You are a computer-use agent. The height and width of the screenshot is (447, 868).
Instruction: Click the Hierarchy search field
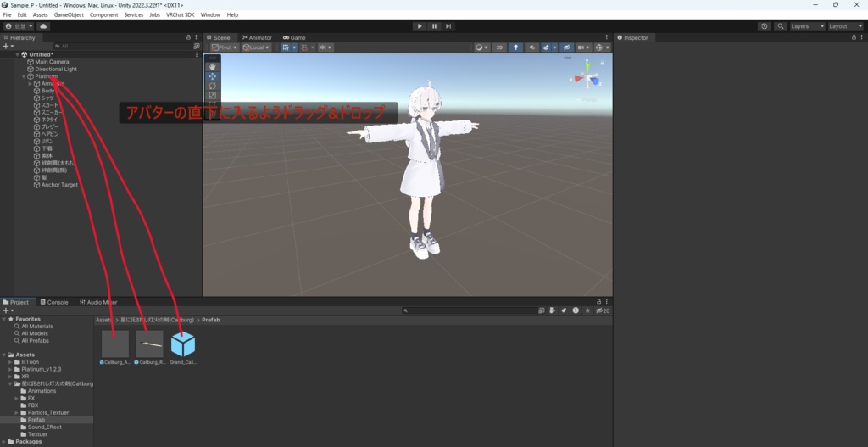click(123, 47)
